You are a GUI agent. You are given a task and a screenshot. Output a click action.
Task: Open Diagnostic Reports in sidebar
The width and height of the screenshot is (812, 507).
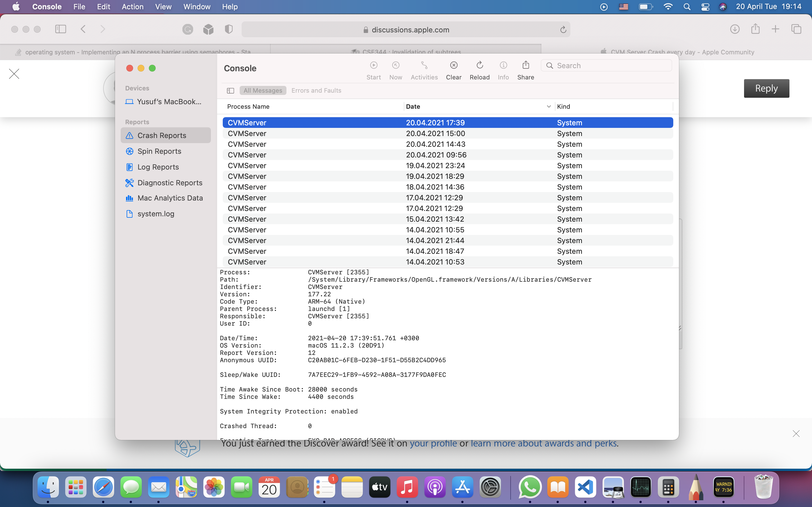169,183
